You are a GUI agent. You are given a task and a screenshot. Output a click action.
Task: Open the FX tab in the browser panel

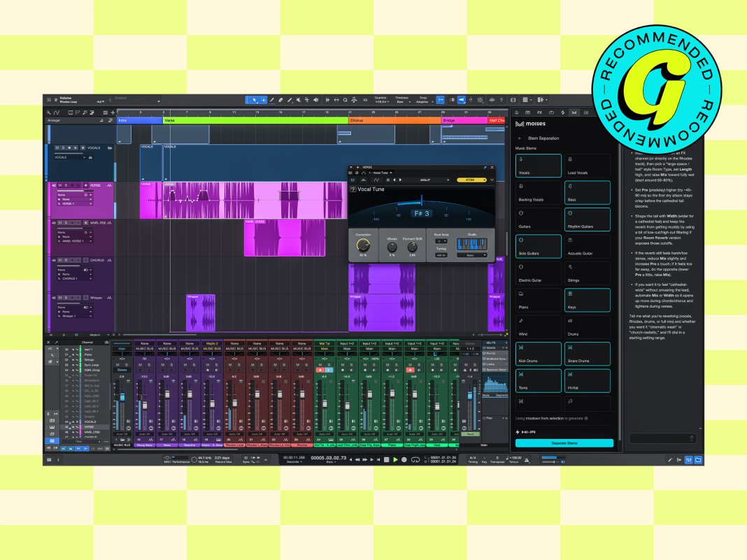pos(539,113)
